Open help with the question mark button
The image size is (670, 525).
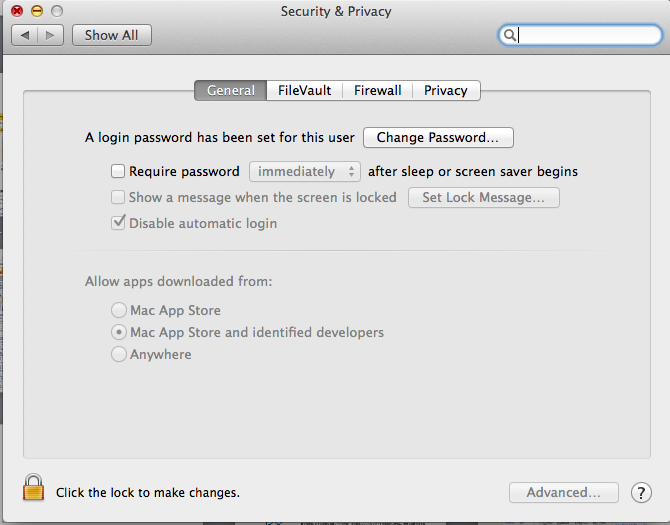[641, 492]
